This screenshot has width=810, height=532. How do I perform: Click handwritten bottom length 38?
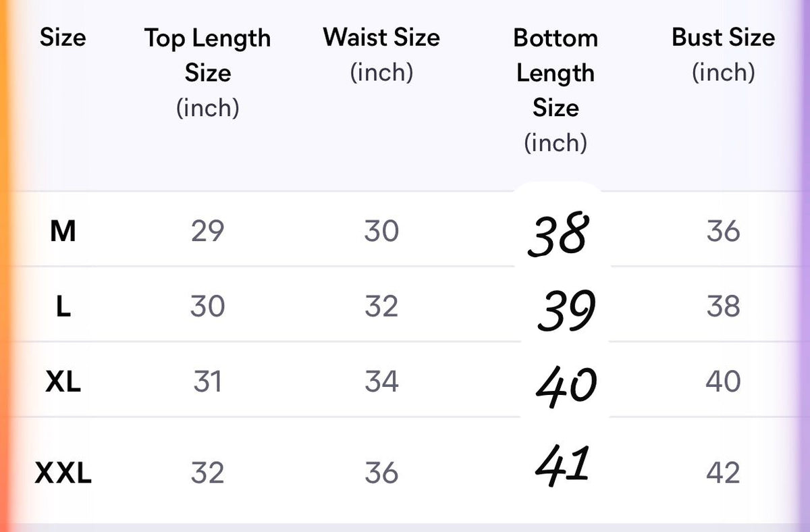(558, 235)
